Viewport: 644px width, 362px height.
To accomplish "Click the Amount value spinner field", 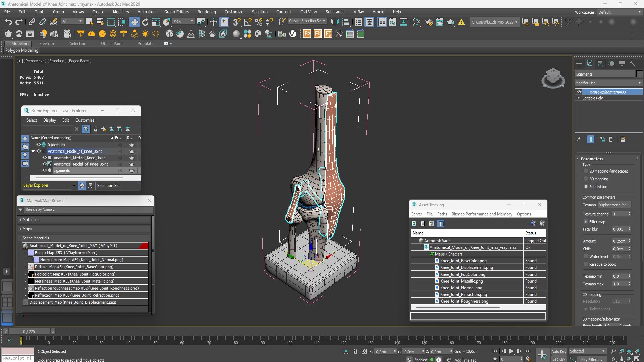I will click(619, 241).
